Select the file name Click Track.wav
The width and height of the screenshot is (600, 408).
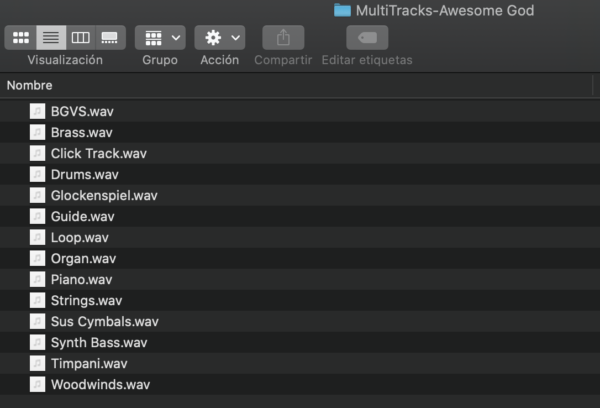(x=99, y=153)
